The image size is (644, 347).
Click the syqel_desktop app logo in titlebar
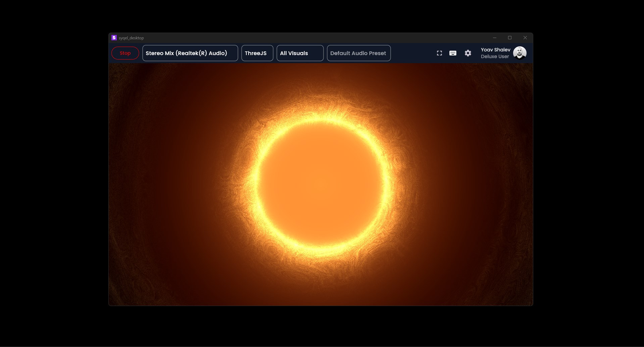coord(113,38)
